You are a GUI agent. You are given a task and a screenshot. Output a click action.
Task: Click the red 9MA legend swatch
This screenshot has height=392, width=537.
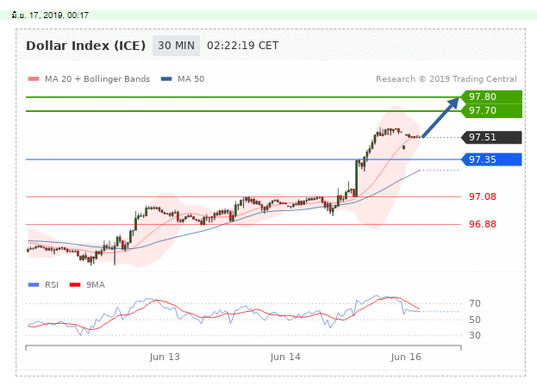75,285
